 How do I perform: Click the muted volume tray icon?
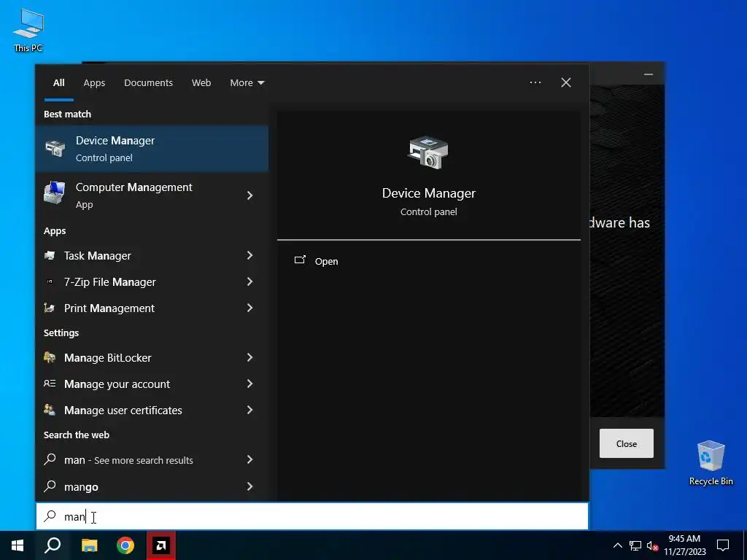[x=653, y=545]
